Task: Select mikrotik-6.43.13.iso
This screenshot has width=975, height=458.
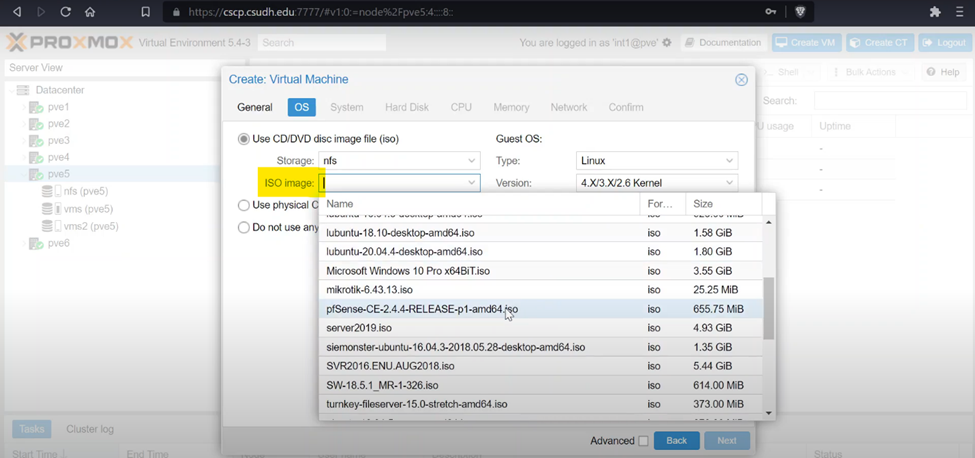Action: pos(541,290)
